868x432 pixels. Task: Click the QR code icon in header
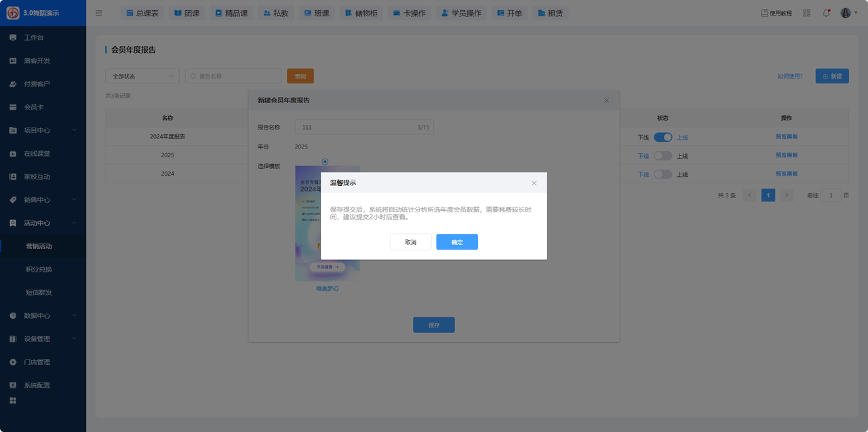pyautogui.click(x=806, y=13)
